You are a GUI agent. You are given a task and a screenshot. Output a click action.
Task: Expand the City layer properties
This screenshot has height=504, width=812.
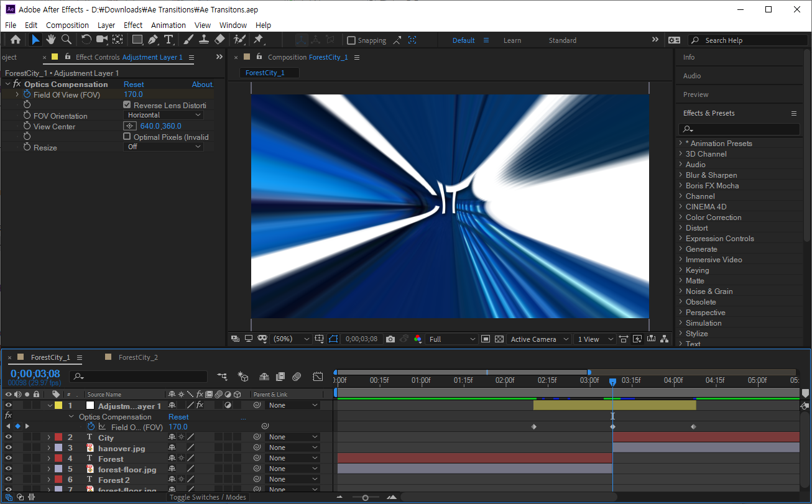coord(48,438)
